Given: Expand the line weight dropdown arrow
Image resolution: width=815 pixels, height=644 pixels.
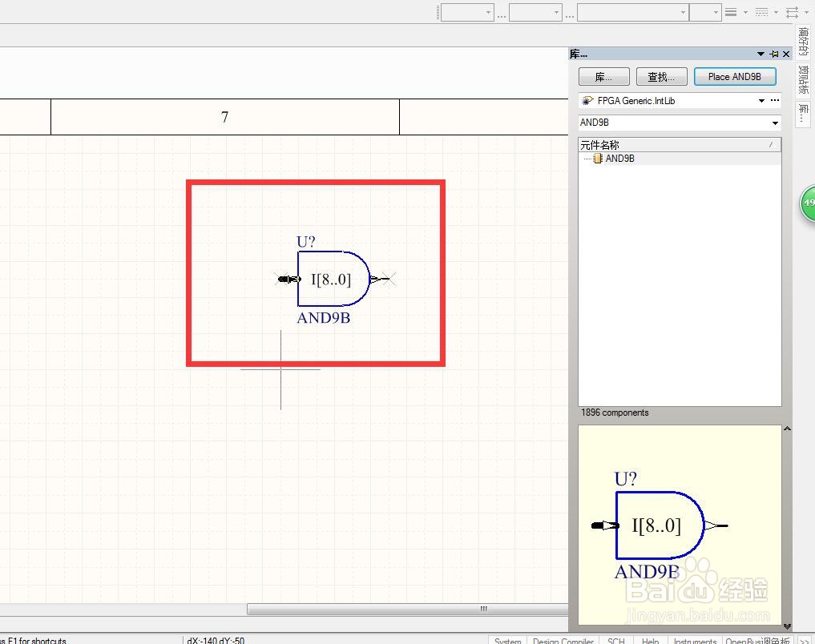Looking at the screenshot, I should (x=745, y=12).
